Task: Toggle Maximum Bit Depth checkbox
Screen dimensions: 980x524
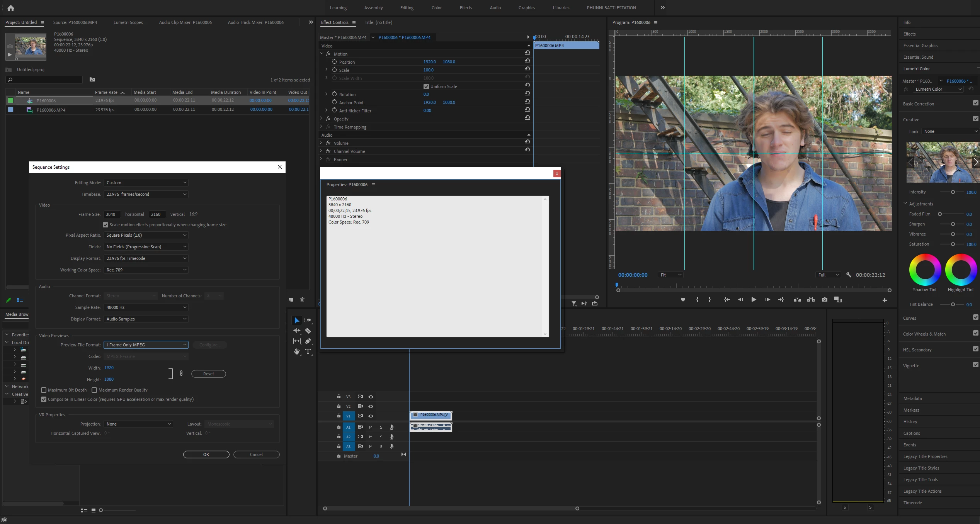Action: 44,390
